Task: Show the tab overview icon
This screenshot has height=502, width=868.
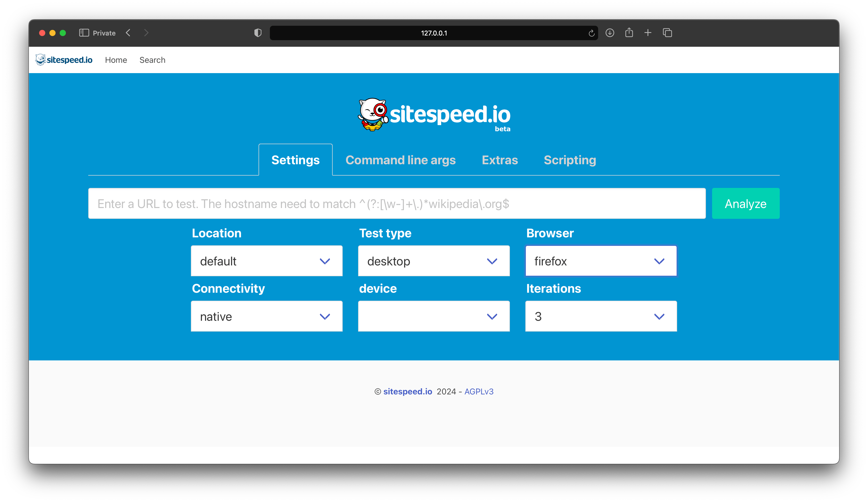Action: click(x=668, y=33)
